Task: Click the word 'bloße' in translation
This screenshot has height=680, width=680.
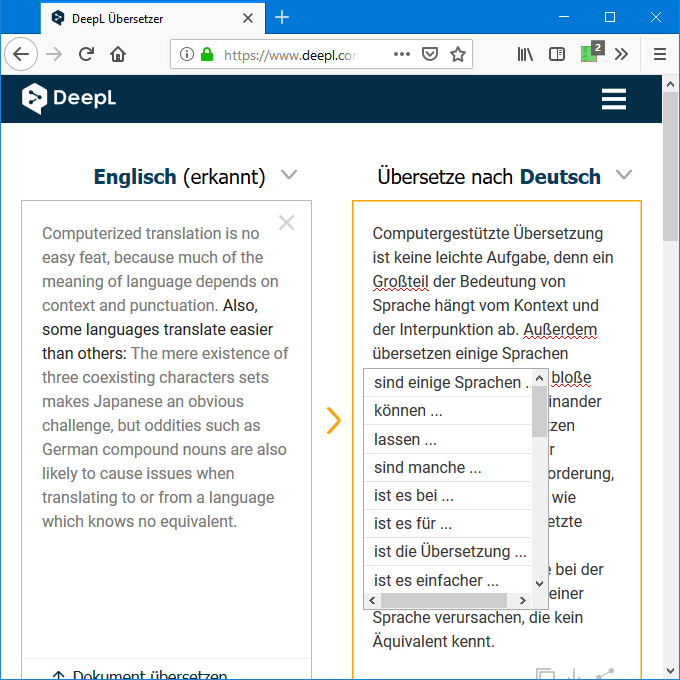Action: tap(571, 378)
